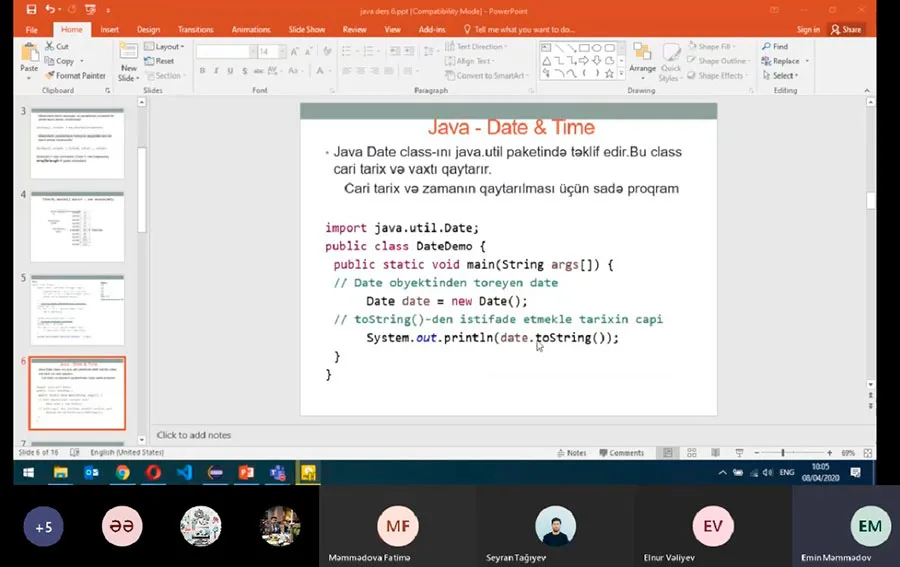The image size is (900, 567).
Task: Click the Find magnifier button
Action: click(x=775, y=46)
